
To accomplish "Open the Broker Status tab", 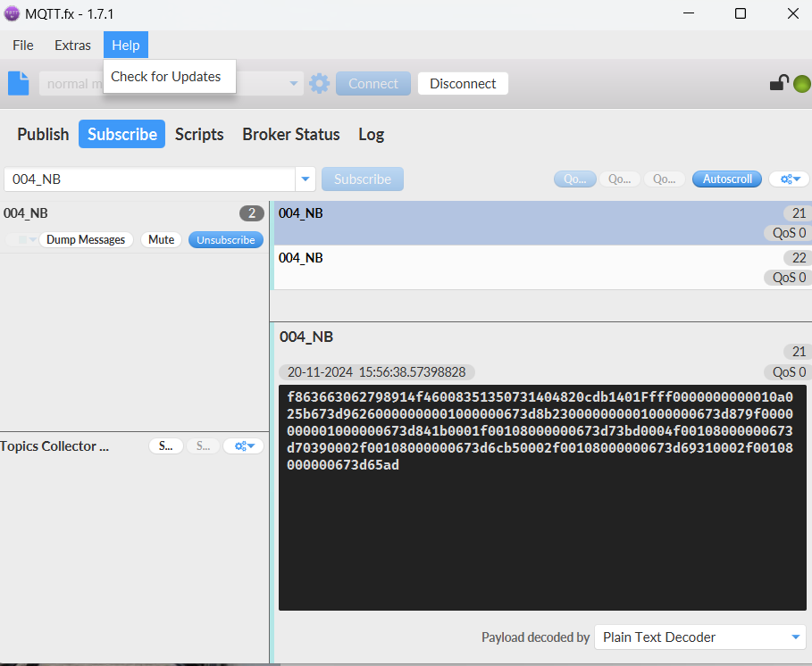I will (291, 134).
